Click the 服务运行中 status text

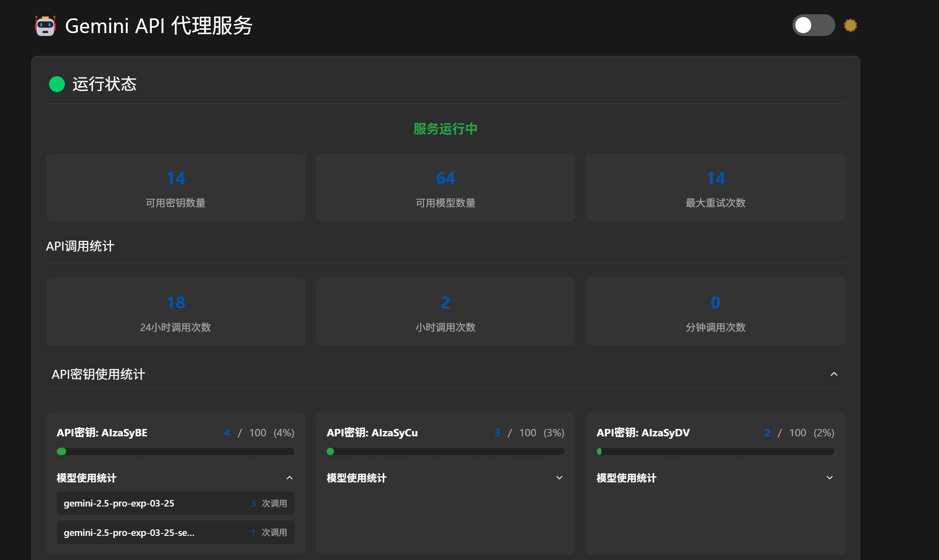coord(445,129)
